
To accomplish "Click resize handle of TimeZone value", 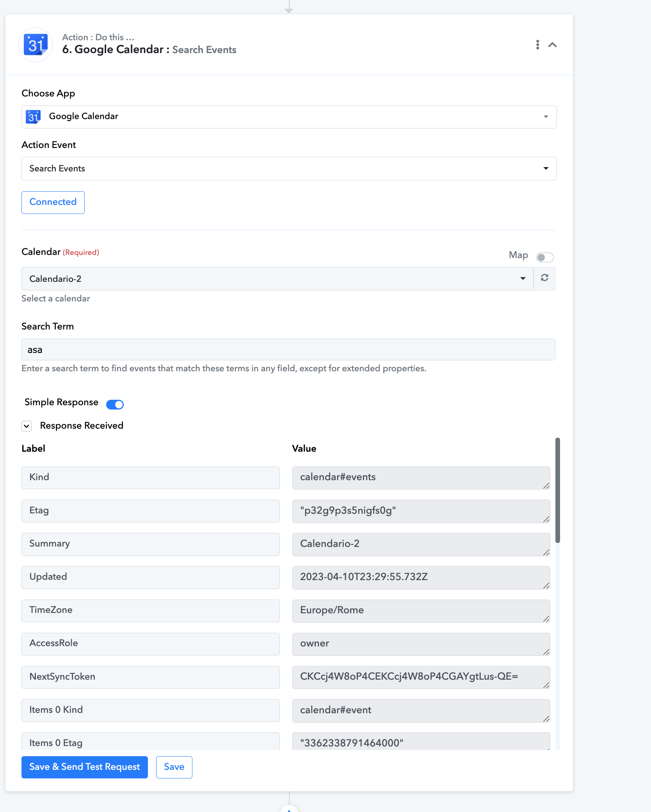I will 546,618.
